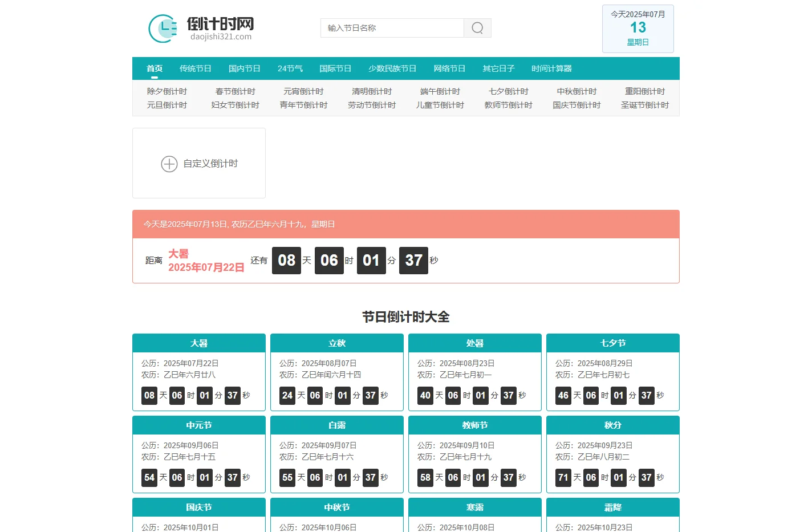Focus the 输入节日名称 search field
Screen dimensions: 812x532
point(392,28)
